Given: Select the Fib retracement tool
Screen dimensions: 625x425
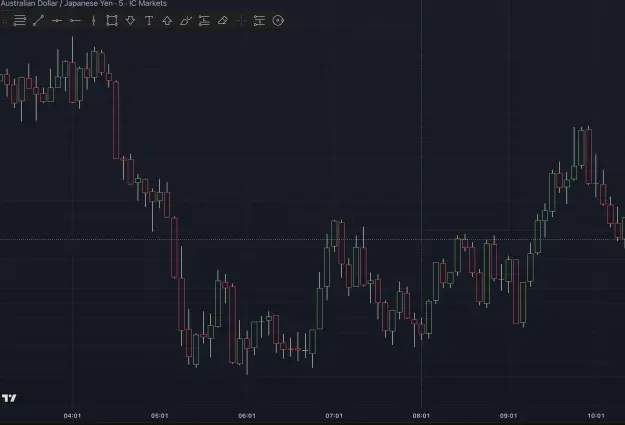Looking at the screenshot, I should [20, 21].
